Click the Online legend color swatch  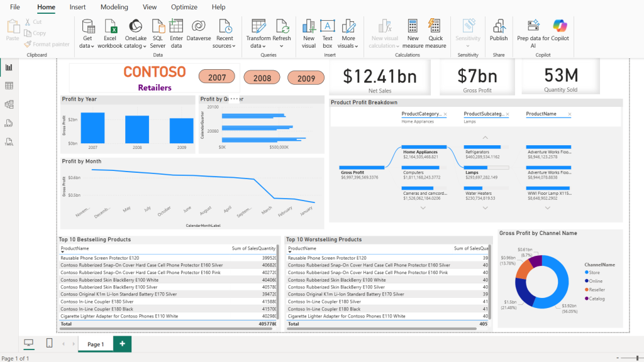(x=587, y=281)
